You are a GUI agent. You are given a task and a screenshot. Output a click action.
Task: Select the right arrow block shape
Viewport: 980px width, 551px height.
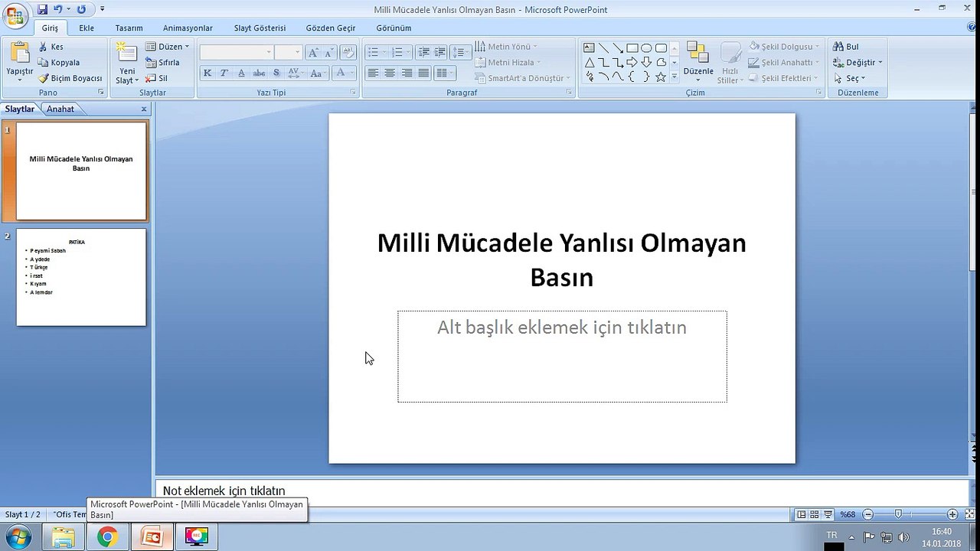click(632, 62)
